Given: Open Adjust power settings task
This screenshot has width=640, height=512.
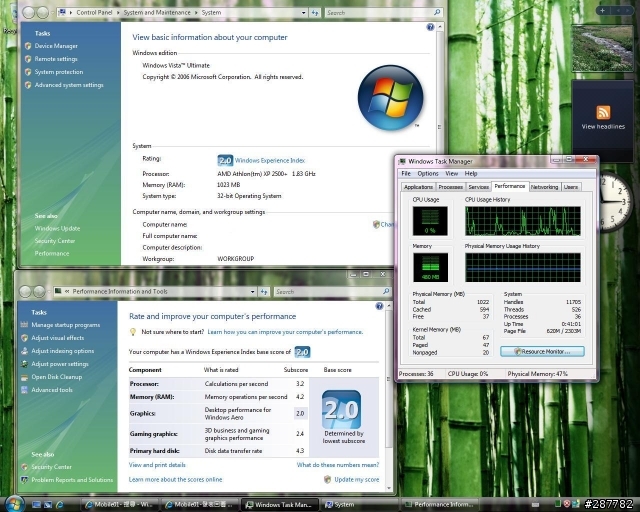Looking at the screenshot, I should [60, 364].
